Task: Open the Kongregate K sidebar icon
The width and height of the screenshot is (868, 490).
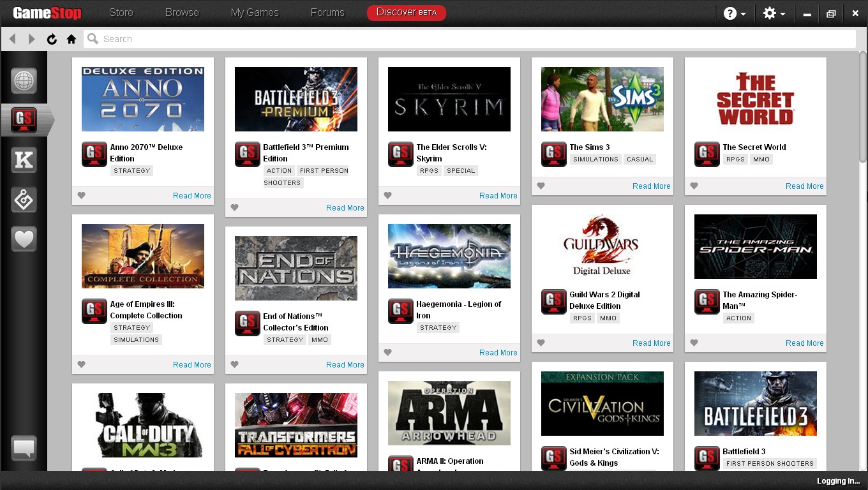Action: pos(24,160)
